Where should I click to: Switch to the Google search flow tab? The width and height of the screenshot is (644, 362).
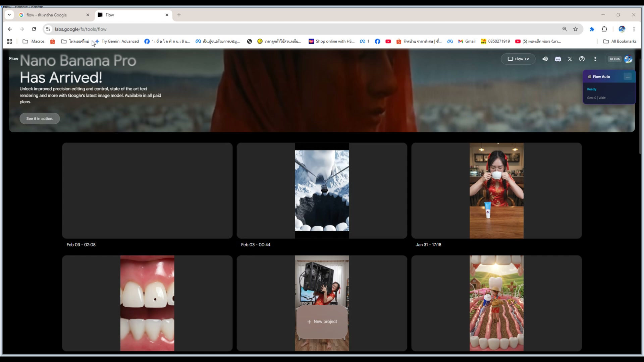(50, 15)
